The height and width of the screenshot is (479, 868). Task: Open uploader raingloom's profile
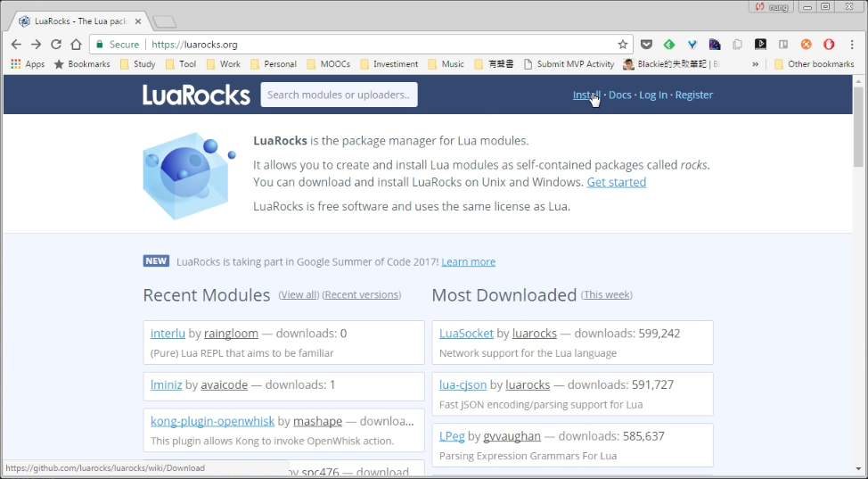(x=231, y=334)
